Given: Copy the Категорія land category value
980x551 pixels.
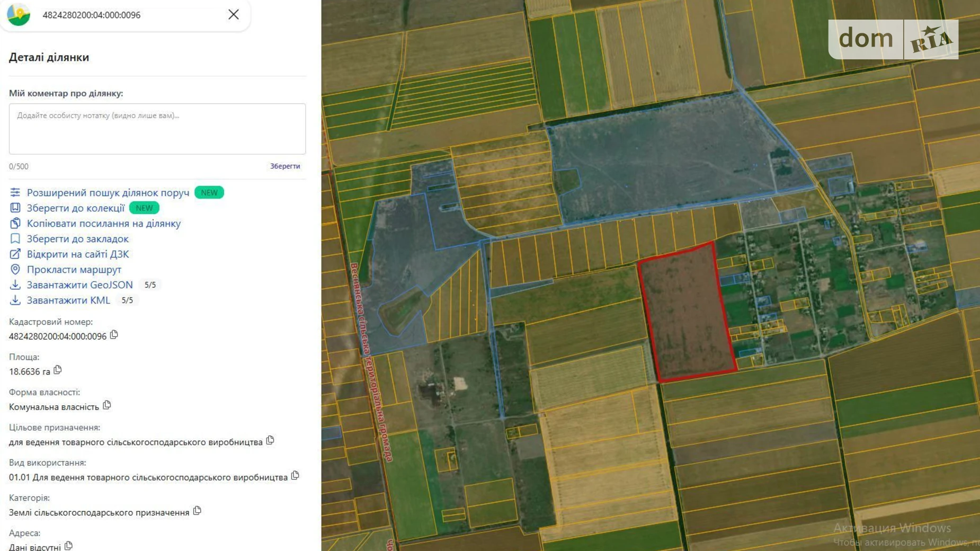Looking at the screenshot, I should coord(197,511).
